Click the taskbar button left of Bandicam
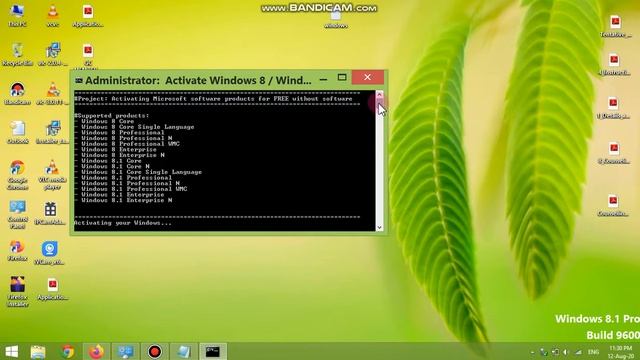 click(x=125, y=351)
